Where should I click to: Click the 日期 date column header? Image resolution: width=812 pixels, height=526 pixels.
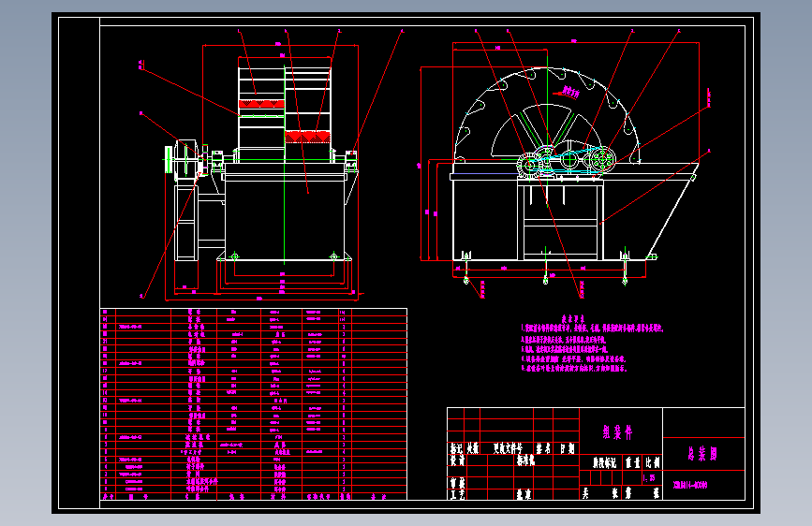coord(567,448)
